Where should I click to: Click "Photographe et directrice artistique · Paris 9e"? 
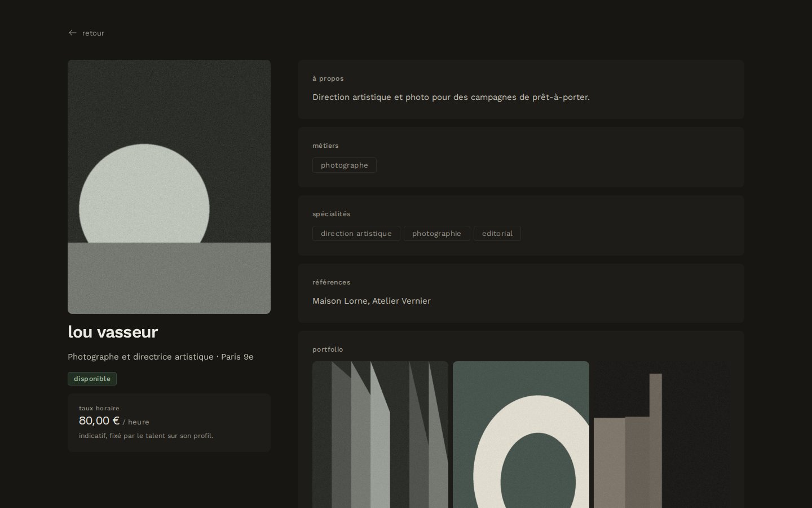tap(161, 357)
